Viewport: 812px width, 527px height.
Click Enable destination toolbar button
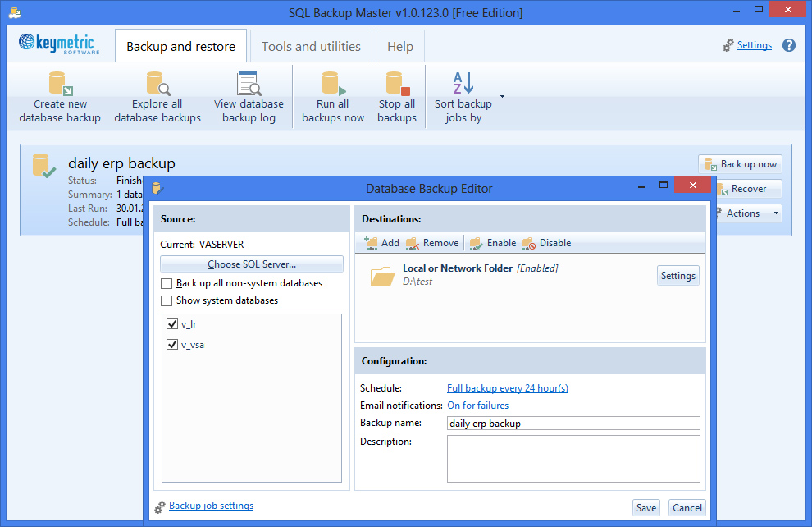(x=492, y=243)
